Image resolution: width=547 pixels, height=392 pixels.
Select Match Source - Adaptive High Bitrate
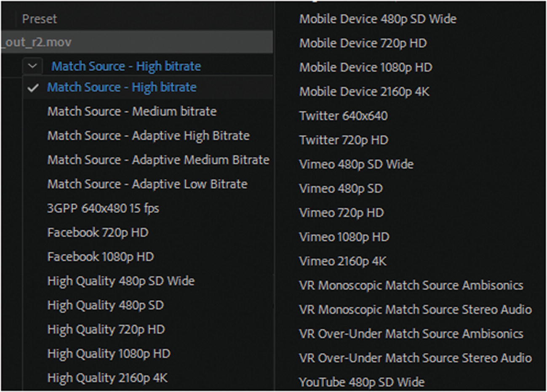point(148,136)
